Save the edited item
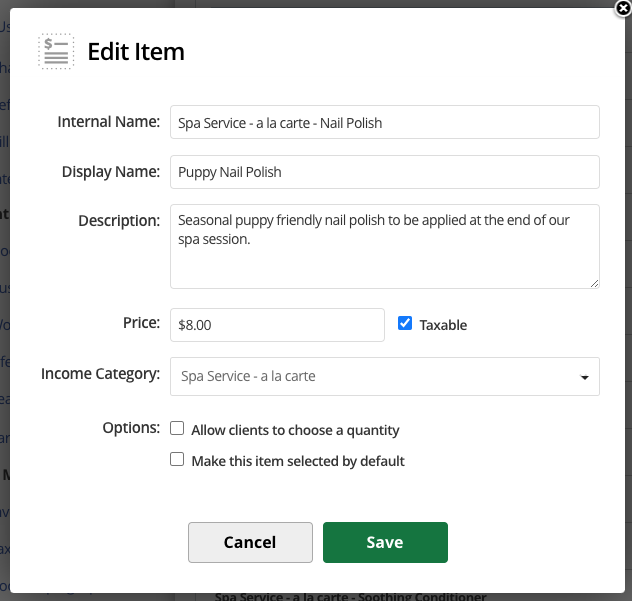 [385, 543]
